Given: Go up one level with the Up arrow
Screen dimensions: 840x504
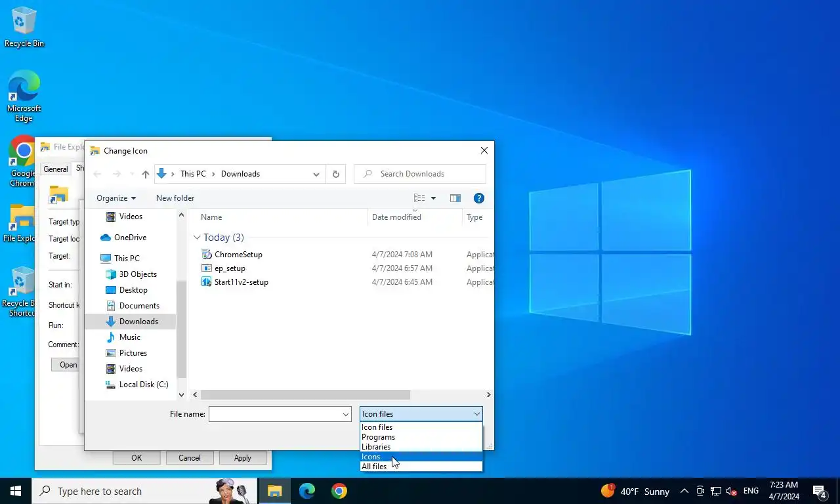Looking at the screenshot, I should pyautogui.click(x=146, y=174).
